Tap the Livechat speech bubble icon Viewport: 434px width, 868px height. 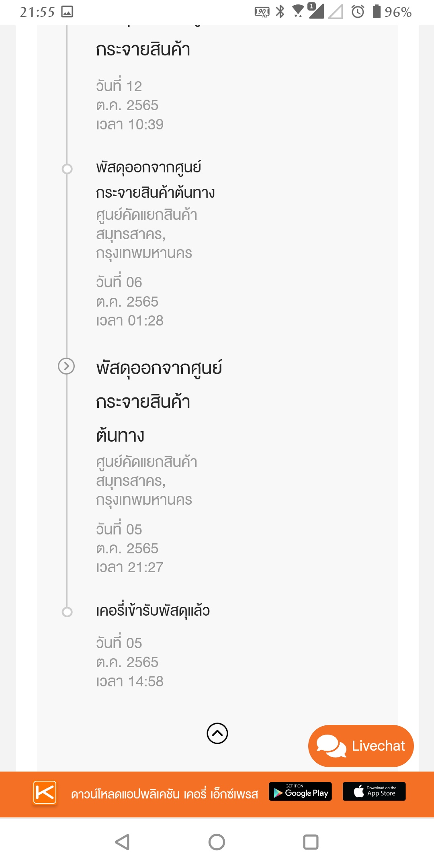[331, 746]
